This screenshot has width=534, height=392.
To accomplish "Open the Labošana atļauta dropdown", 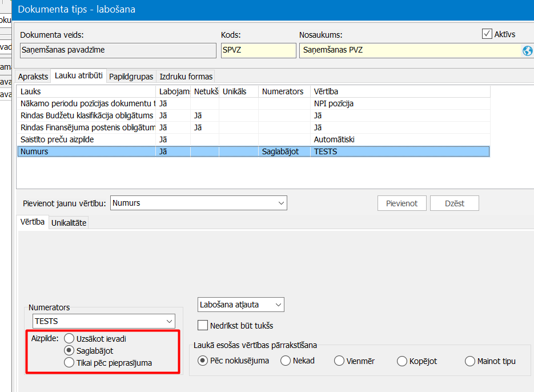I will click(278, 305).
